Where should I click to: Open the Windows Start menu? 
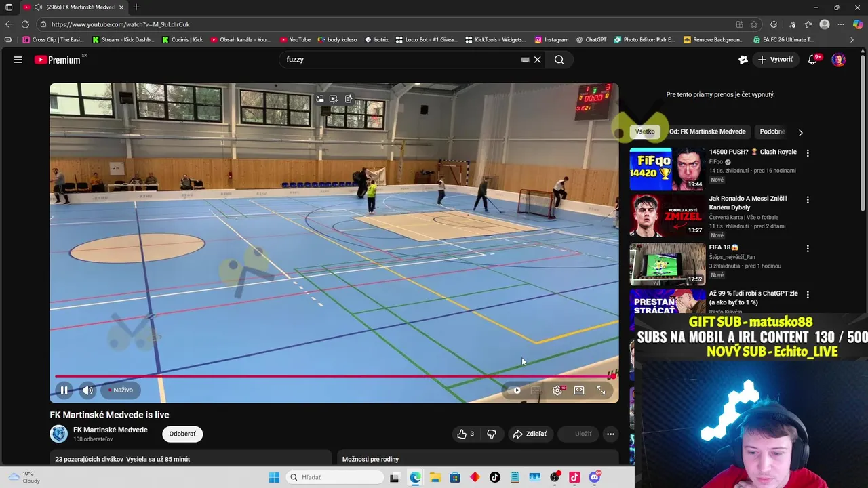pyautogui.click(x=274, y=477)
